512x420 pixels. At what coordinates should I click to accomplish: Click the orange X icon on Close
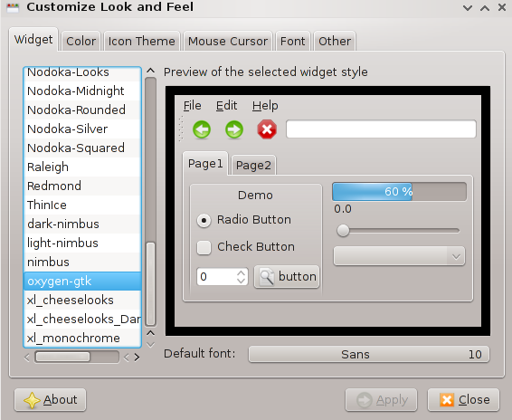tap(447, 400)
